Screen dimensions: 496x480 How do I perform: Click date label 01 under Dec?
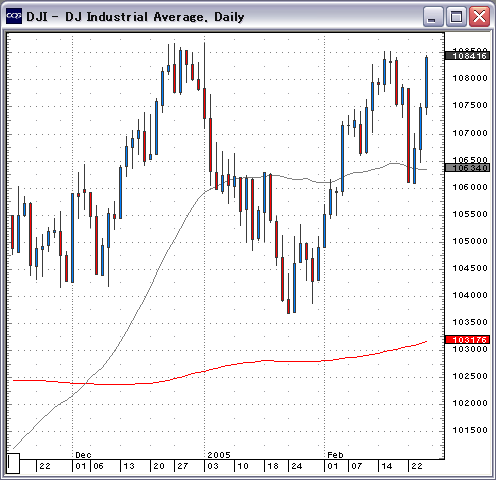[x=81, y=466]
